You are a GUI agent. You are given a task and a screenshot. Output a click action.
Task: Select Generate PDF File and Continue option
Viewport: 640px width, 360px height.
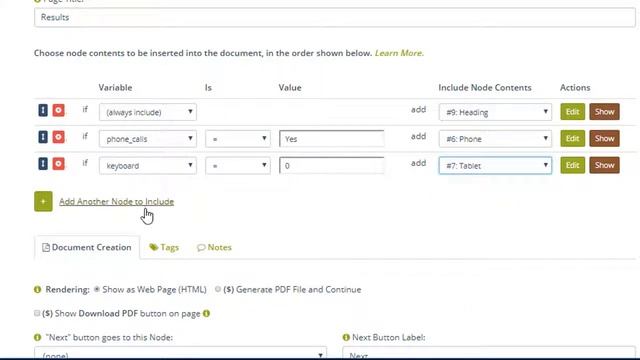218,289
